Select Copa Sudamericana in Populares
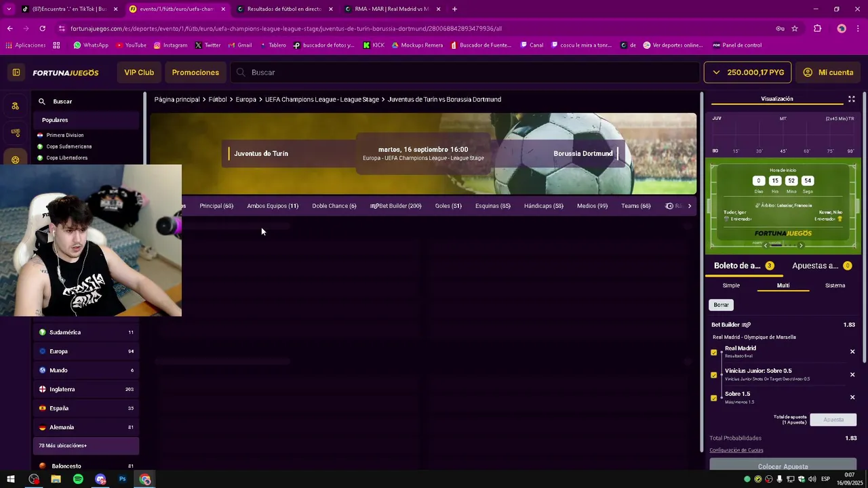This screenshot has width=868, height=488. (x=69, y=146)
